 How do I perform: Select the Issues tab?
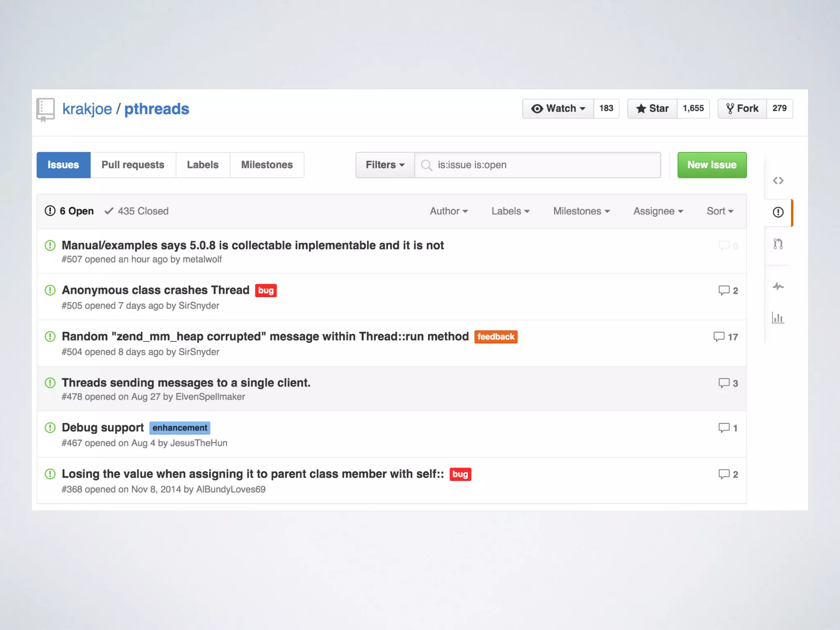point(64,165)
